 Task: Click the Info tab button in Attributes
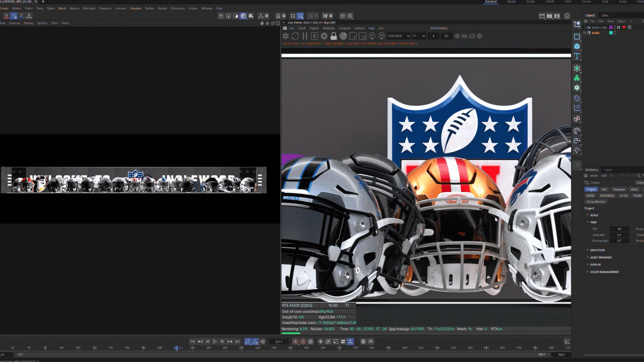point(604,190)
